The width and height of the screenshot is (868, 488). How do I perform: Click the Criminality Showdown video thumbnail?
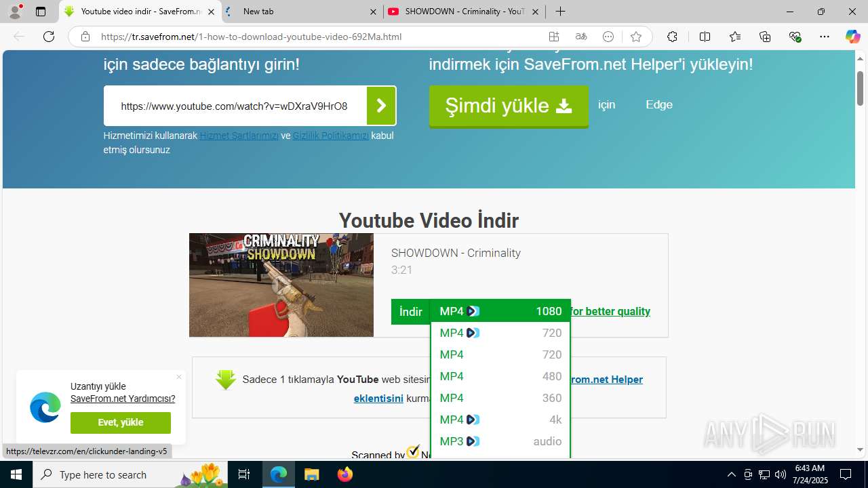pyautogui.click(x=281, y=285)
